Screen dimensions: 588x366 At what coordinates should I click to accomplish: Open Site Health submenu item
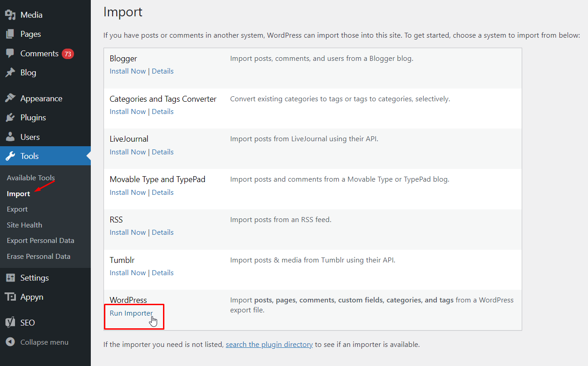tap(25, 225)
